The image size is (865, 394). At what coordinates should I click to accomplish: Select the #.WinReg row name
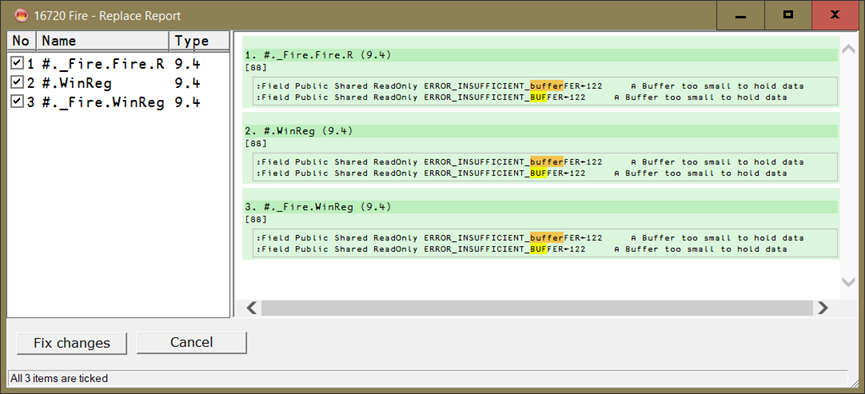click(x=77, y=83)
